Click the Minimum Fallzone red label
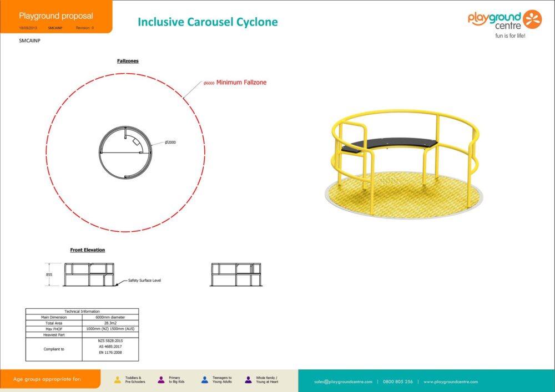 pyautogui.click(x=241, y=83)
